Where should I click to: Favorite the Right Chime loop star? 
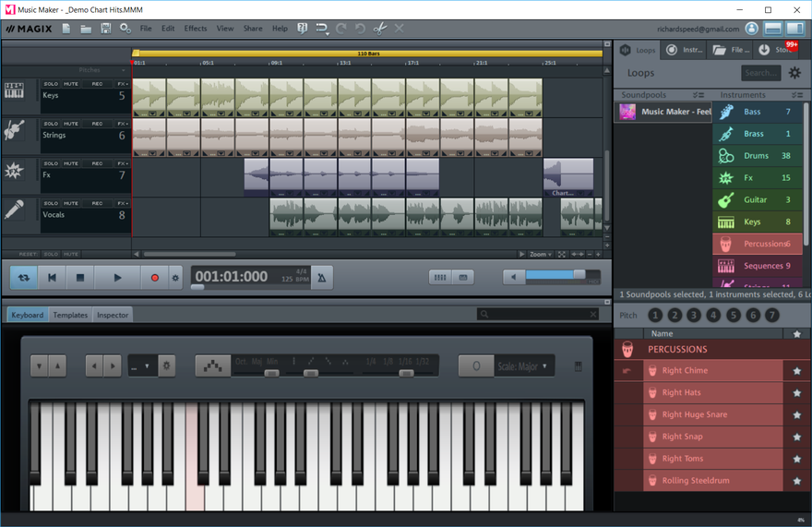[x=797, y=371]
